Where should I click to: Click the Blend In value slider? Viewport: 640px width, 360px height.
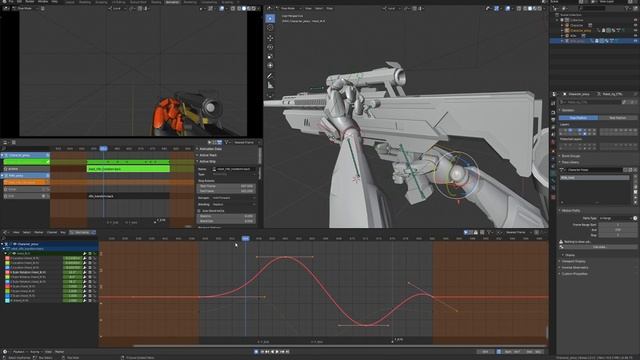(226, 216)
